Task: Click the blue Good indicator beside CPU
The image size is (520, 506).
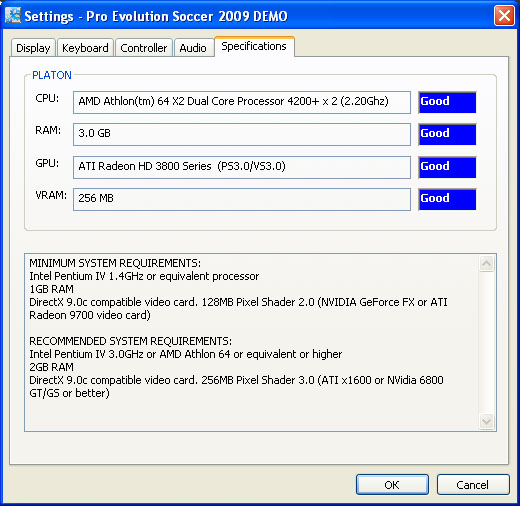Action: tap(447, 102)
